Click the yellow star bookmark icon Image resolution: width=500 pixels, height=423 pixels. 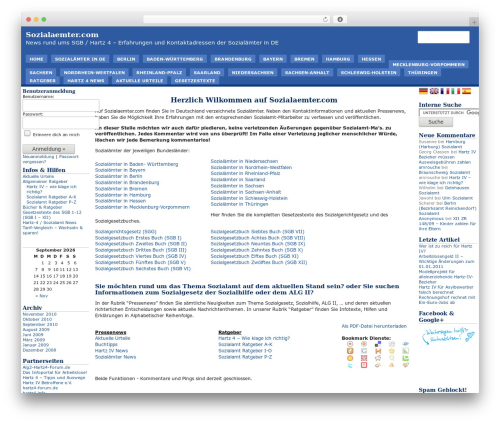[x=392, y=351]
